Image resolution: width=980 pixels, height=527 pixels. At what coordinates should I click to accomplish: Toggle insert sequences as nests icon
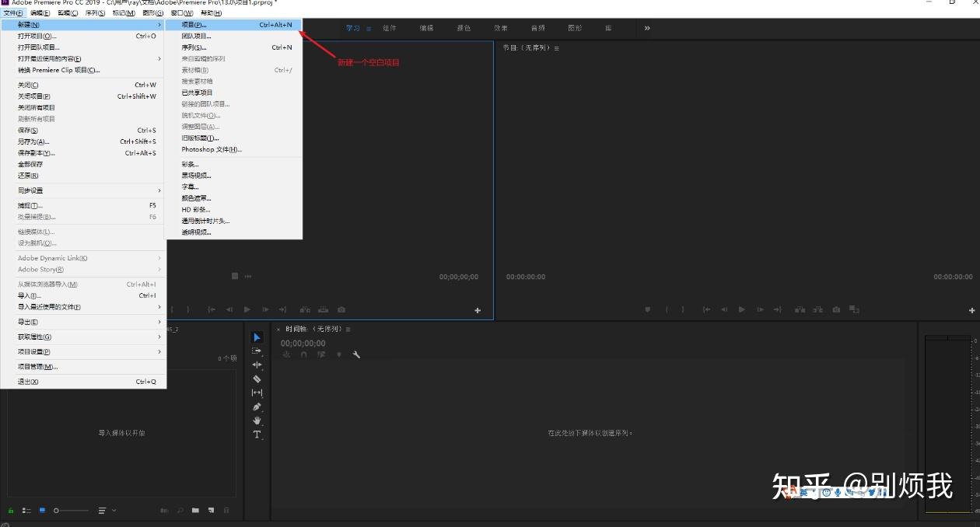[286, 354]
